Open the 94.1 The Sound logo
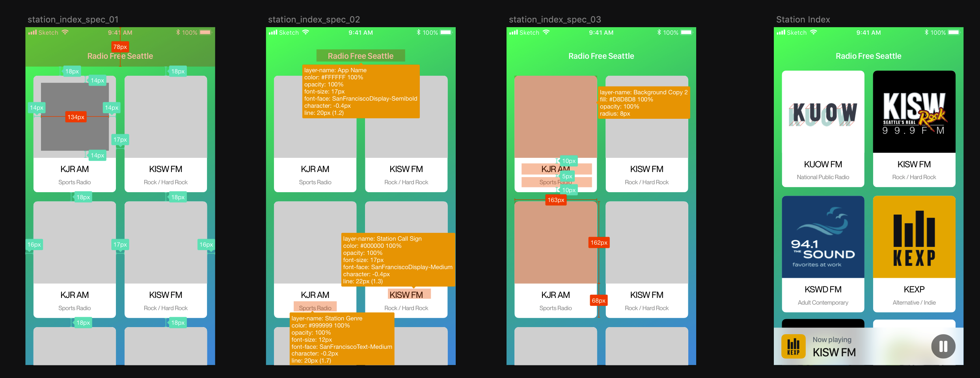 point(823,237)
